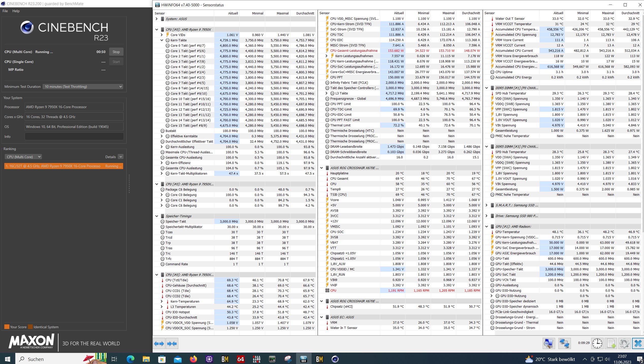Click the logging start sheet icon
This screenshot has width=644, height=364.
[611, 344]
